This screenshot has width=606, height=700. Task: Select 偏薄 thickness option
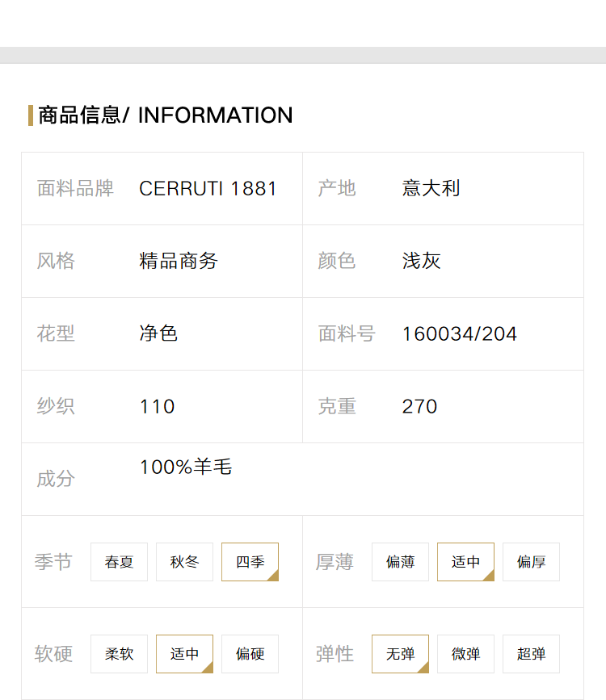[401, 562]
